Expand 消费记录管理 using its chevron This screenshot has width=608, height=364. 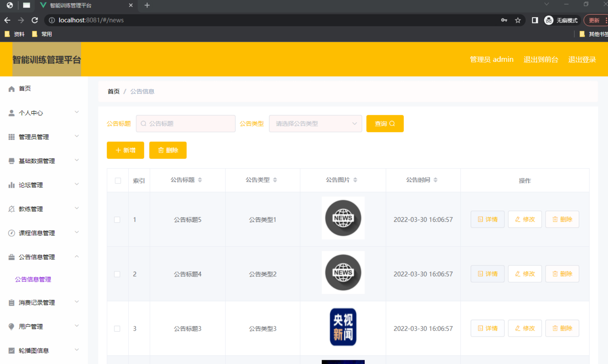[x=77, y=302]
